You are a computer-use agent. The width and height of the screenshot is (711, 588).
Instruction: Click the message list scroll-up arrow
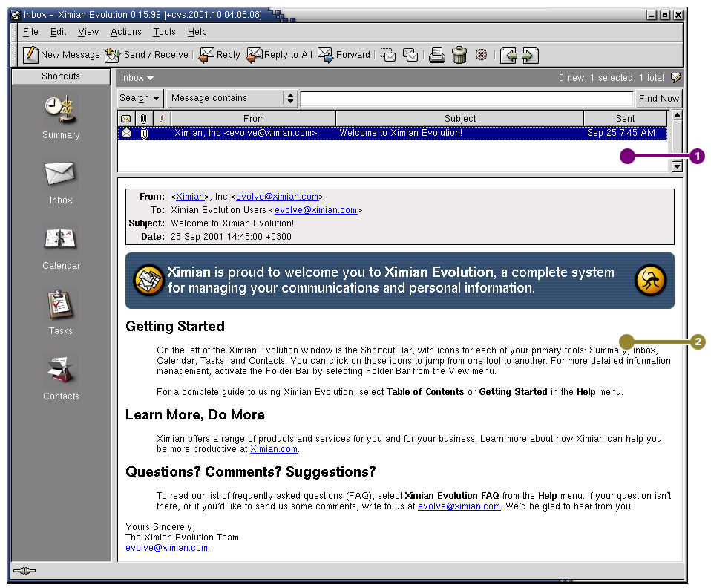677,115
